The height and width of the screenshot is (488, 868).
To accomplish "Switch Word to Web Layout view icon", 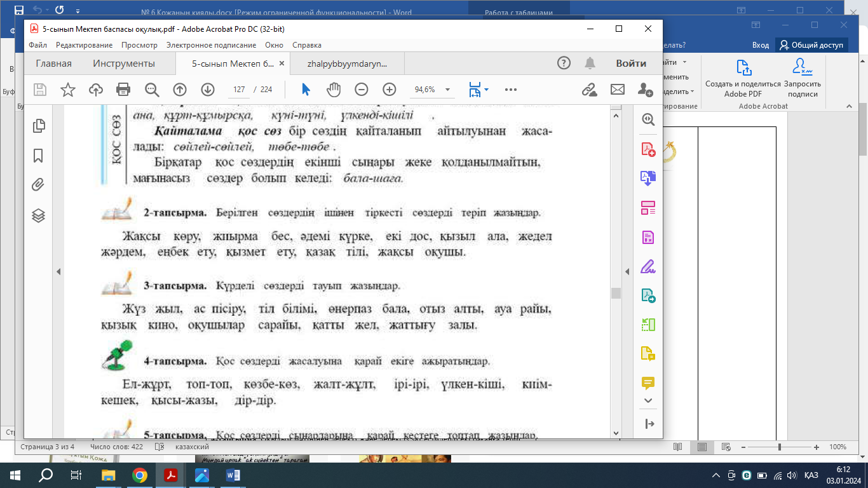I will pyautogui.click(x=725, y=447).
